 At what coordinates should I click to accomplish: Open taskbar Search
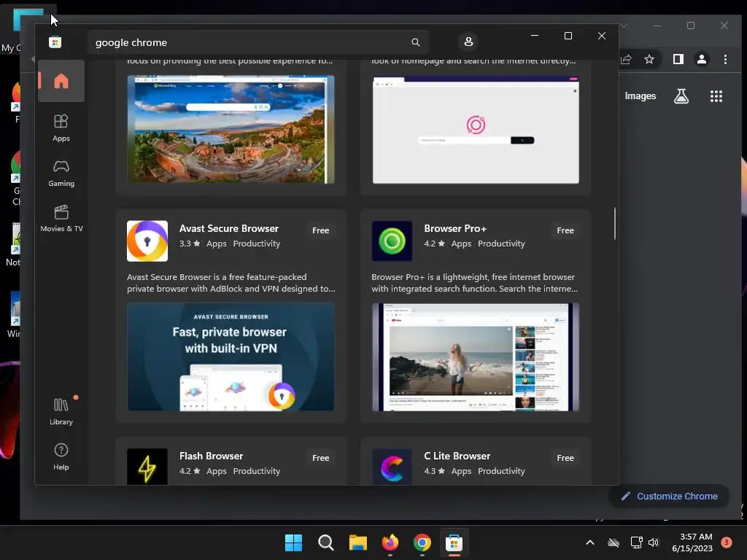pos(326,542)
